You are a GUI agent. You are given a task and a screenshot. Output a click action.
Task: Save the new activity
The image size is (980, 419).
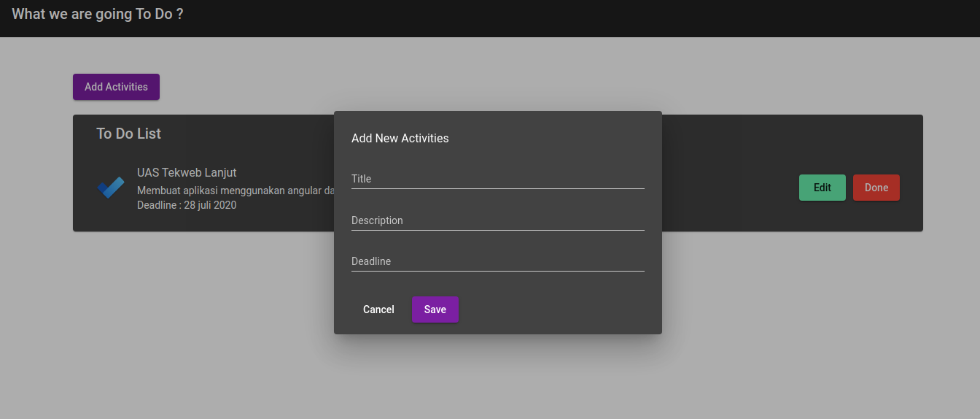[x=435, y=310]
